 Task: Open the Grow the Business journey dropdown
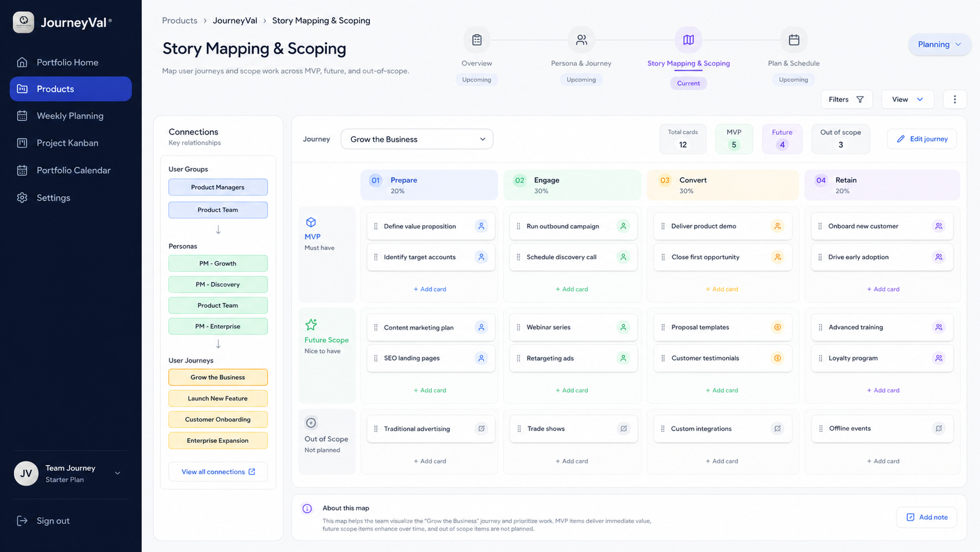[x=417, y=139]
